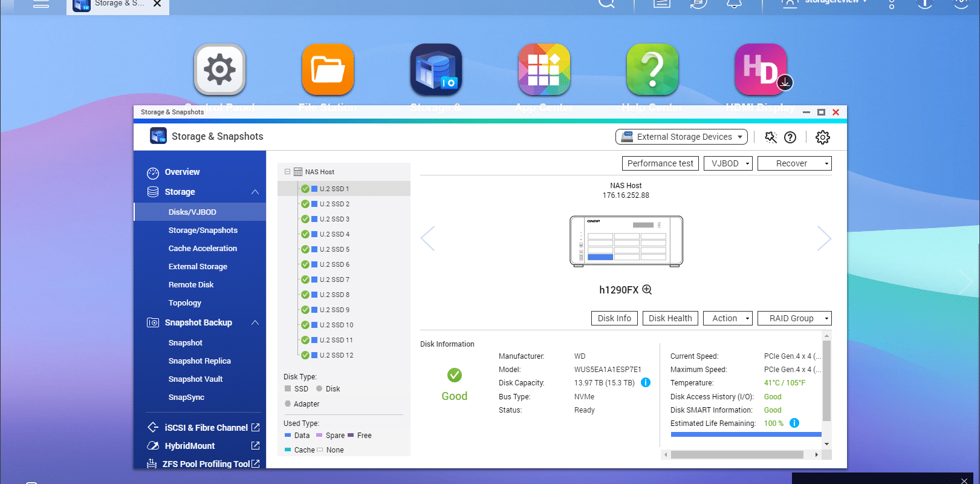The height and width of the screenshot is (484, 980).
Task: Collapse the NAS Host tree node
Action: (x=288, y=172)
